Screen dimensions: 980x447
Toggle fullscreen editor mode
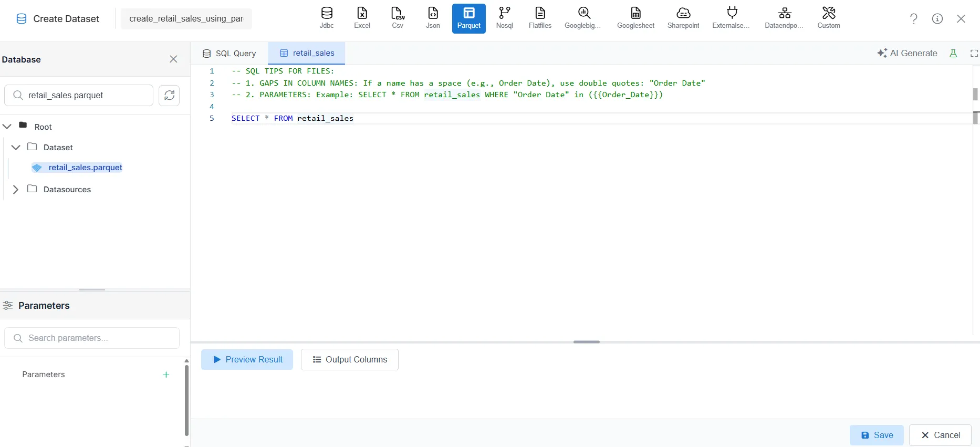pyautogui.click(x=974, y=54)
